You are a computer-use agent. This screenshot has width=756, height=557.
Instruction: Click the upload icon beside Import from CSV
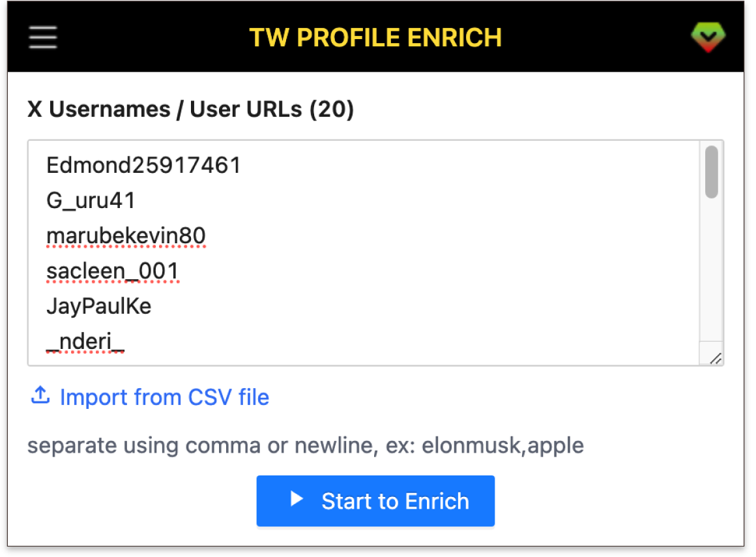pyautogui.click(x=40, y=395)
